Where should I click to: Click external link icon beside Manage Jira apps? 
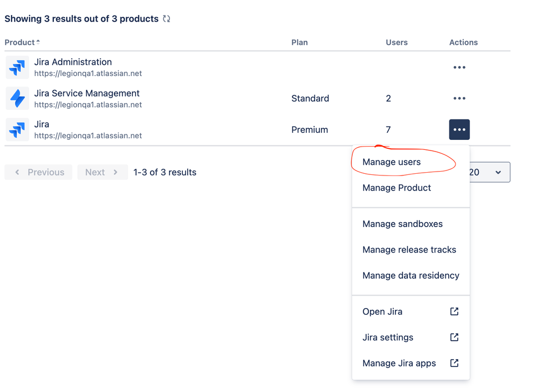pyautogui.click(x=454, y=363)
